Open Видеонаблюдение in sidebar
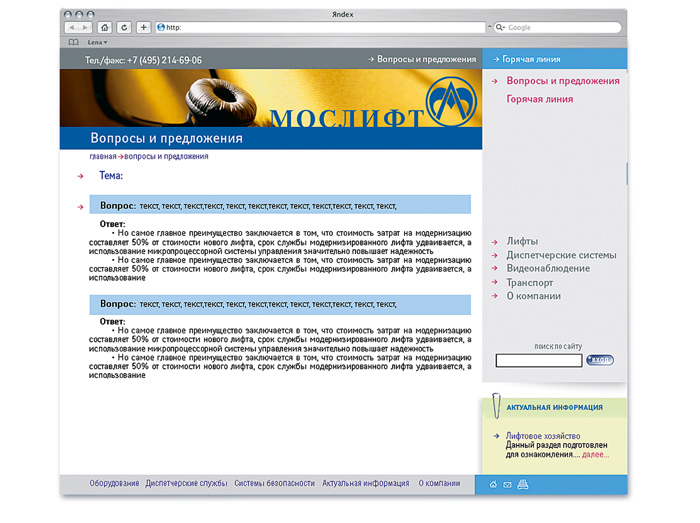The width and height of the screenshot is (700, 523). (x=548, y=268)
